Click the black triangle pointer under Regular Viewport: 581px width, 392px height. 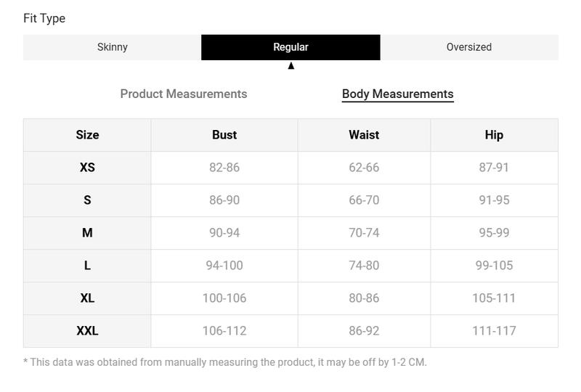pos(291,66)
